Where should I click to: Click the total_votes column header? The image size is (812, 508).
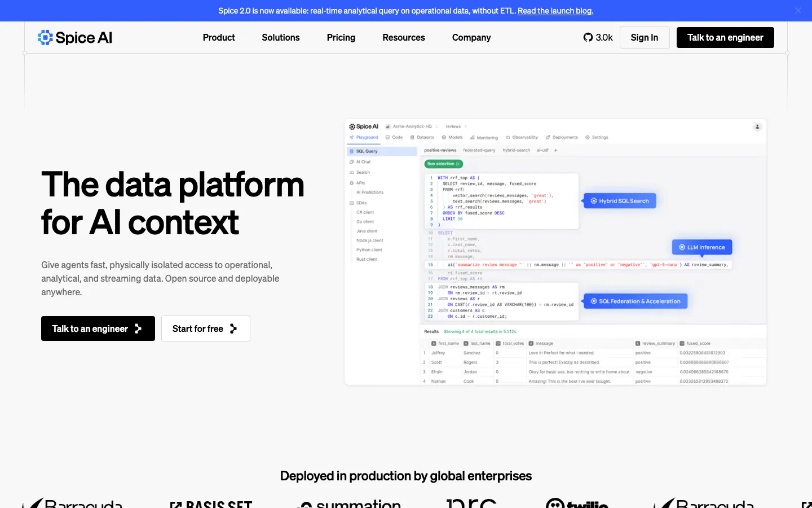pyautogui.click(x=510, y=343)
